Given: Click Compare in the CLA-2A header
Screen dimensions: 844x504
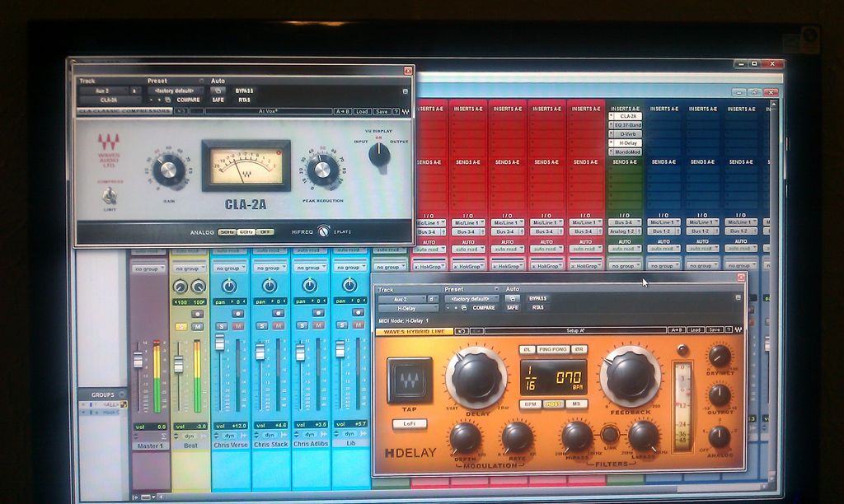Looking at the screenshot, I should (188, 100).
